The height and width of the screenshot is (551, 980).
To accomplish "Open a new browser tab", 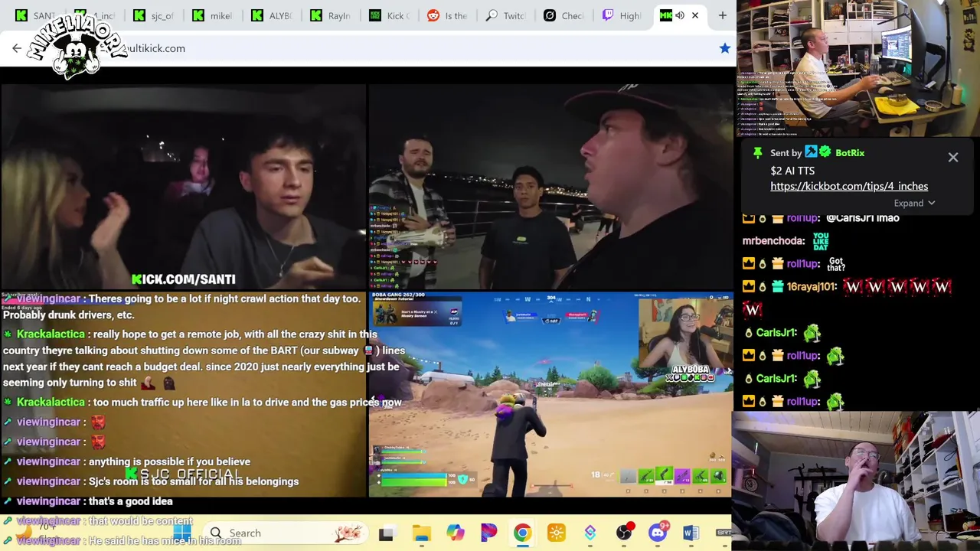I will [x=722, y=15].
